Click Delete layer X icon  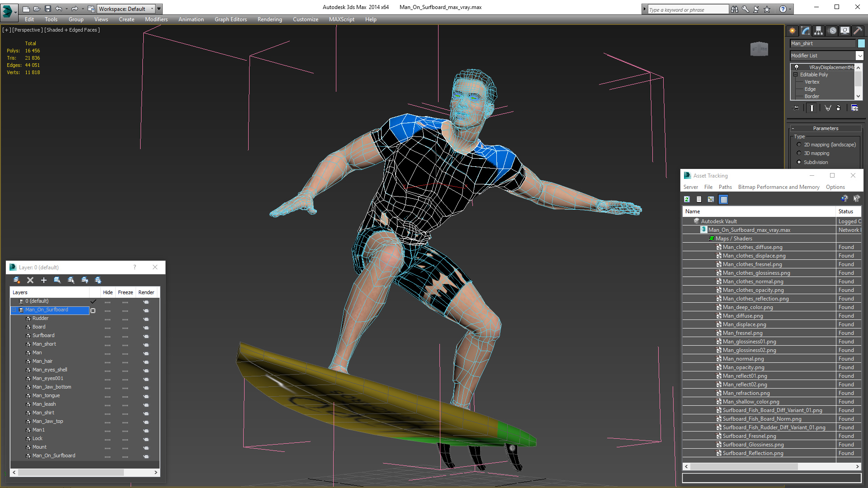(30, 280)
